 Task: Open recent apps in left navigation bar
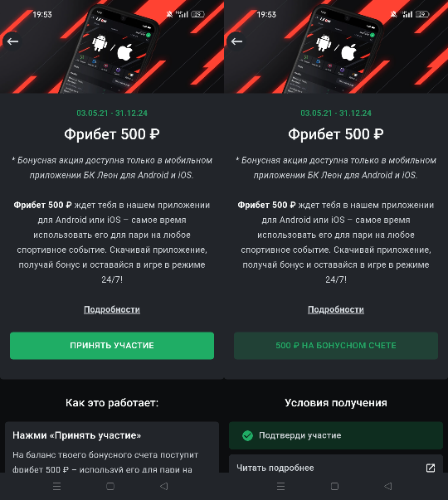[57, 486]
